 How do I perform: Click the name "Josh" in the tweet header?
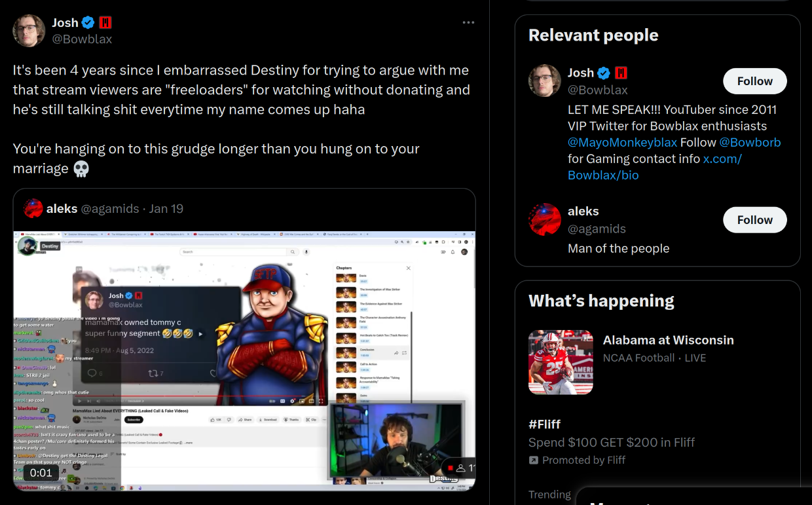[65, 22]
